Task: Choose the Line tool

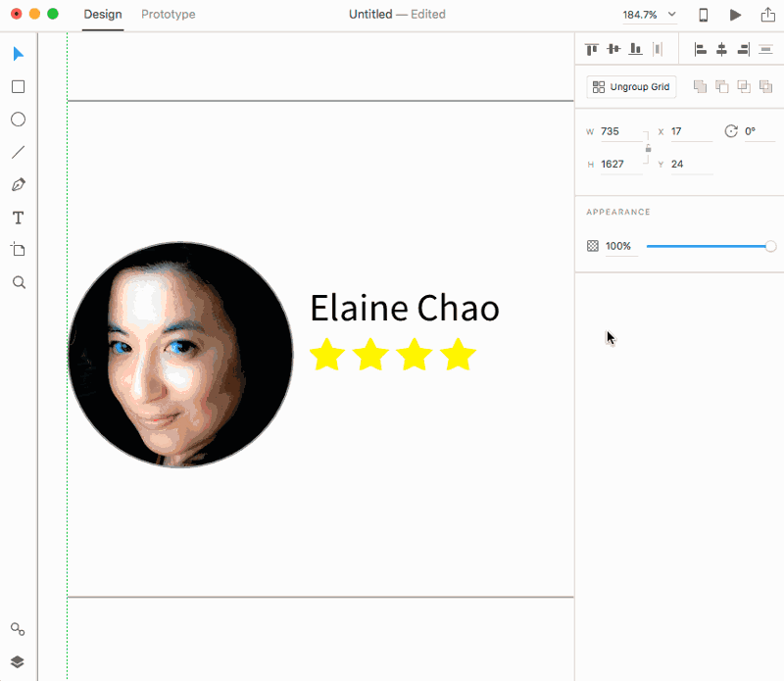Action: pyautogui.click(x=18, y=152)
